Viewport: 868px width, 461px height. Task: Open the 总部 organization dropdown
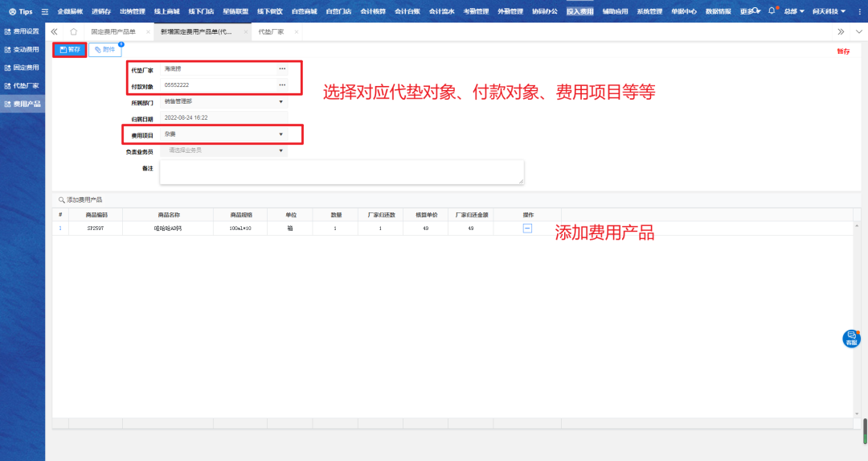(794, 11)
